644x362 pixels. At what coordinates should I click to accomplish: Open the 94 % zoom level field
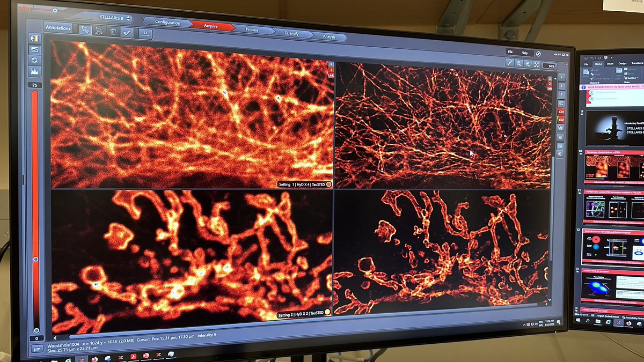548,66
